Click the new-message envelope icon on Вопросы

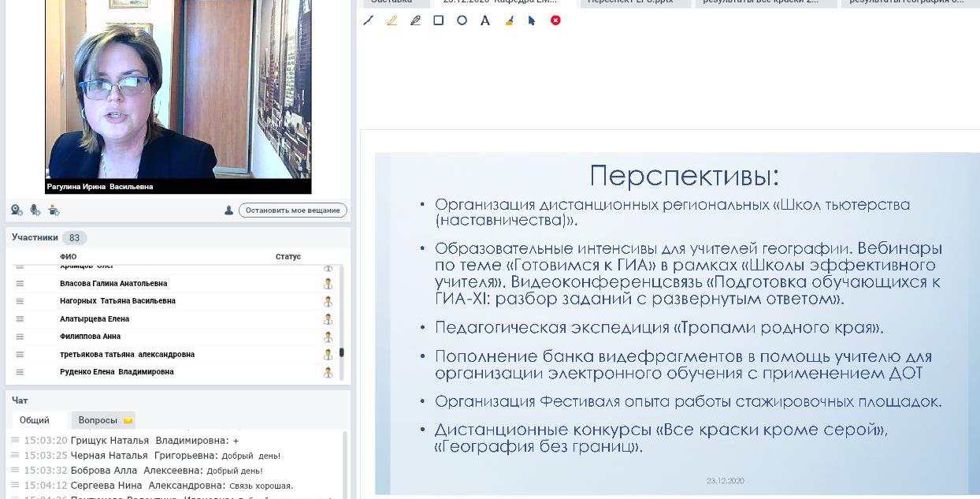[128, 421]
